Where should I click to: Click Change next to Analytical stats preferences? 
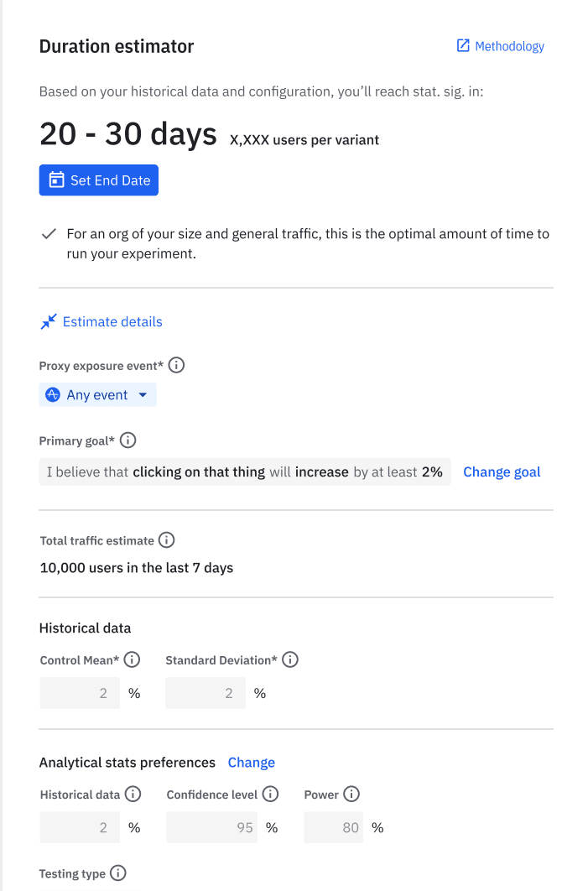coord(251,763)
